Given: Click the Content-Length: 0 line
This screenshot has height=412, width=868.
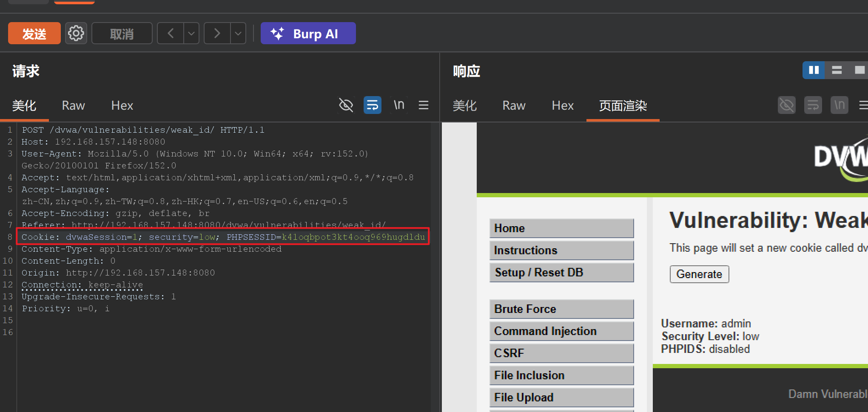Looking at the screenshot, I should point(68,261).
